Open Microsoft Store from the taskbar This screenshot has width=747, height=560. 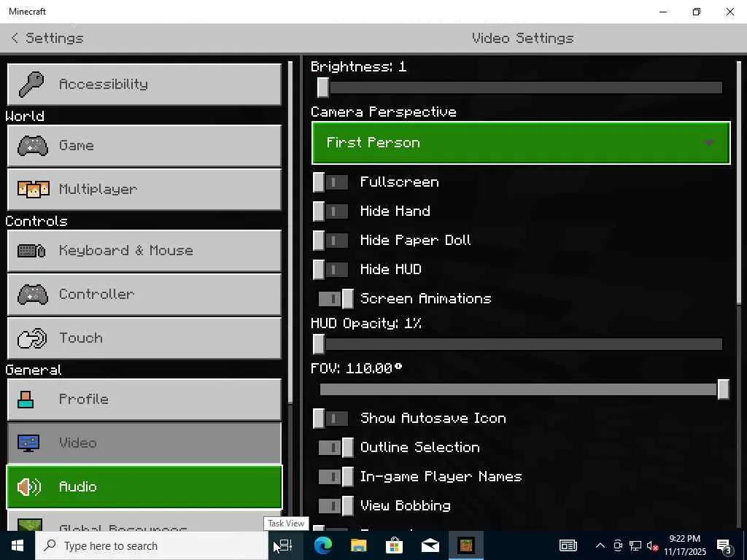394,545
